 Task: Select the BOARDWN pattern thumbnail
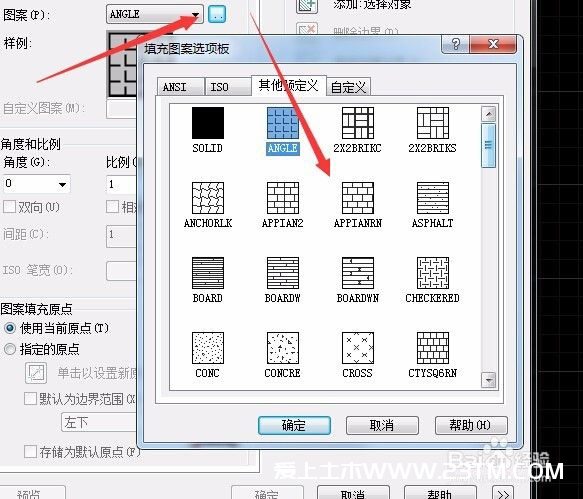(x=358, y=273)
